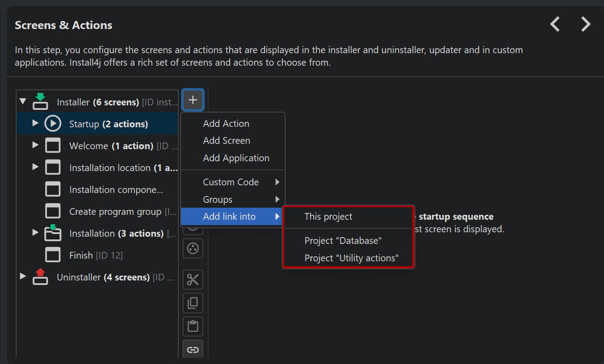This screenshot has width=604, height=364.
Task: Go to the previous step arrow
Action: click(x=555, y=24)
